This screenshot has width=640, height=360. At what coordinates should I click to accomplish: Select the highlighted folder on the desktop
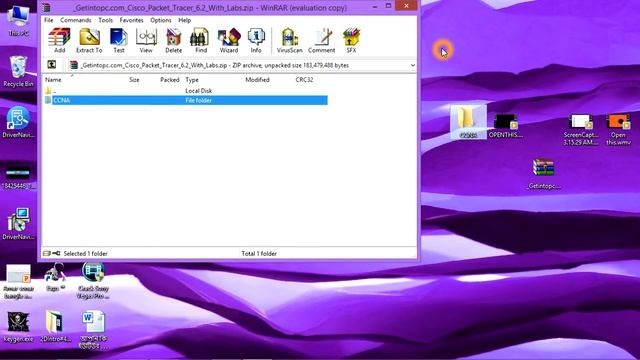pyautogui.click(x=468, y=122)
